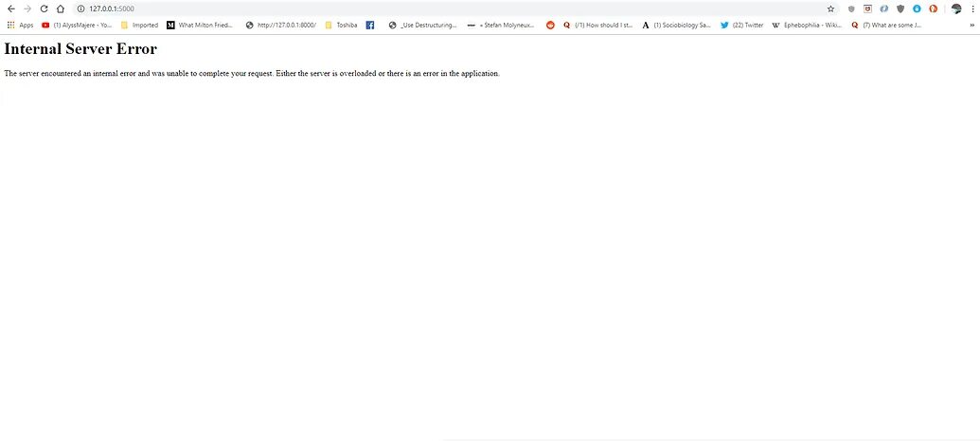The width and height of the screenshot is (980, 441).
Task: Open the Stefan Molyneux bookmark
Action: tap(501, 26)
